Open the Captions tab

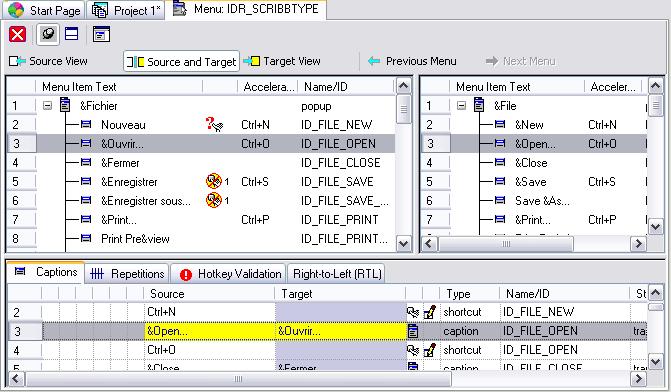46,272
